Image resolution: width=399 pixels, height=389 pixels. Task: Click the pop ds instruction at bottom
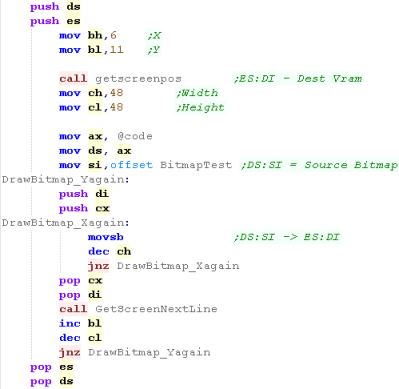click(x=52, y=381)
